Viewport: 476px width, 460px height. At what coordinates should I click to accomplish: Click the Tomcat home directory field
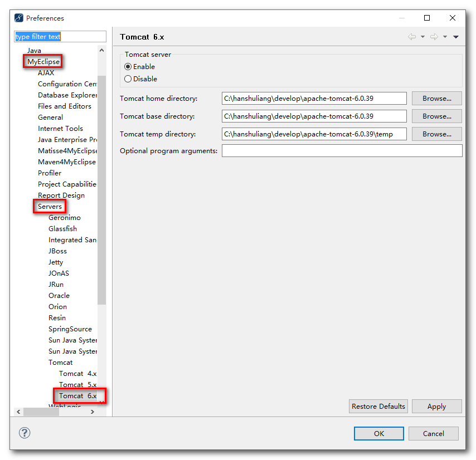click(x=314, y=98)
